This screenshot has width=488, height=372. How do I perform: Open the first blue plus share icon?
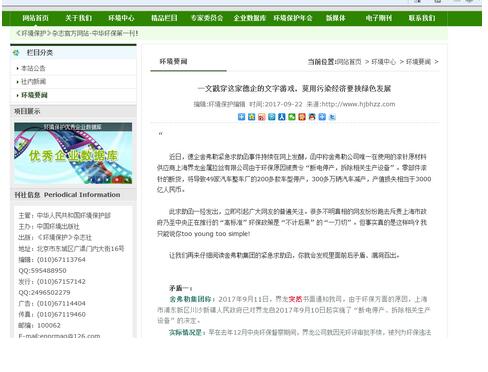[241, 117]
